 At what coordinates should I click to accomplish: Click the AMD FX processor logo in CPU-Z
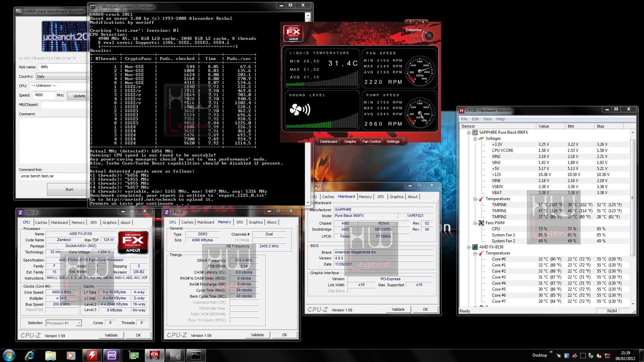coord(133,242)
